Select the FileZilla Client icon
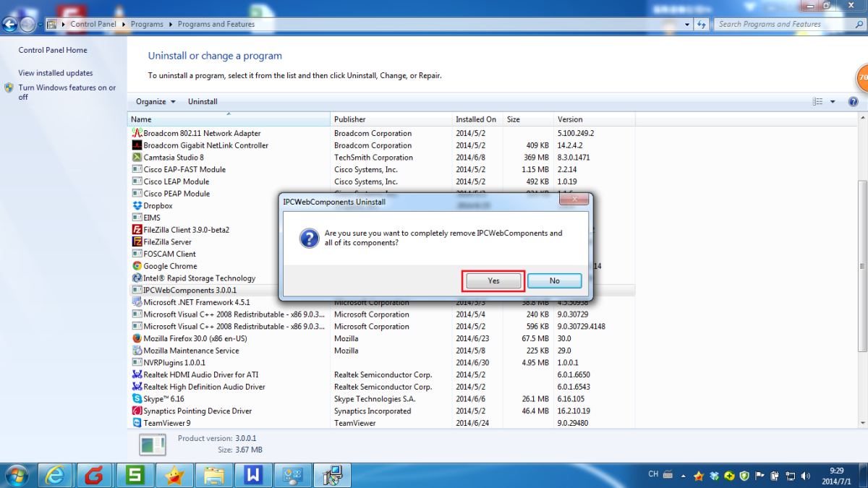This screenshot has height=488, width=868. [x=137, y=230]
